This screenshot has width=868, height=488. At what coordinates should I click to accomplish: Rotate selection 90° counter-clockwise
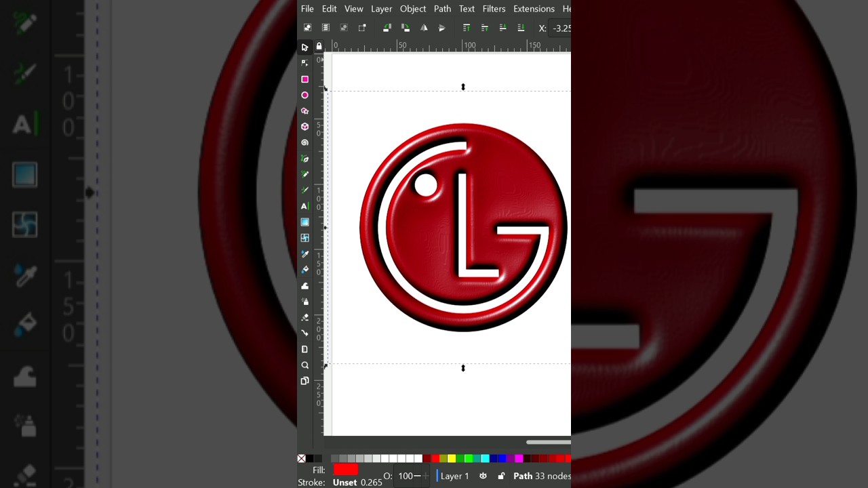[x=387, y=28]
